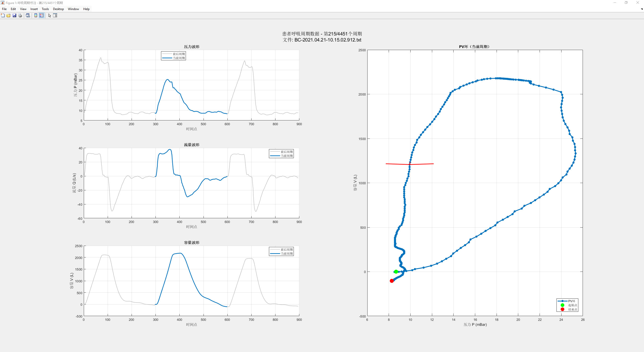Click the Open File folder icon

click(x=9, y=16)
